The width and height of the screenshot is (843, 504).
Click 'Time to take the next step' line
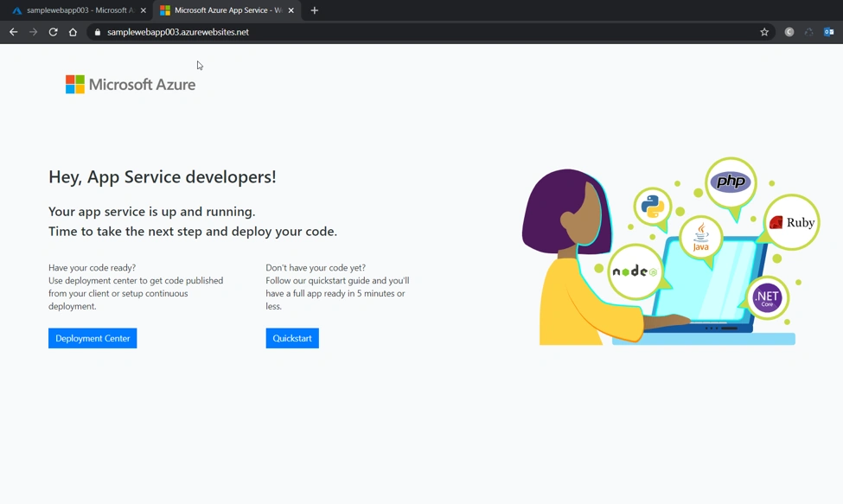click(x=193, y=232)
